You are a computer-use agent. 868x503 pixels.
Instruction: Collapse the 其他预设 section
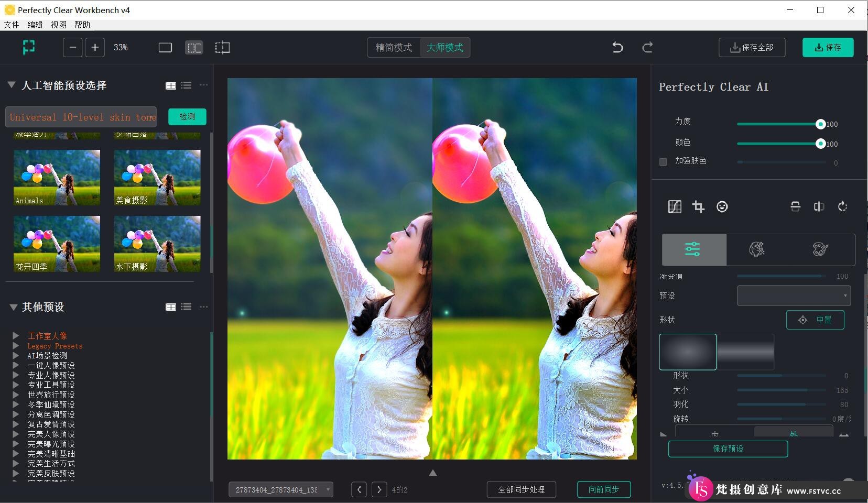13,307
